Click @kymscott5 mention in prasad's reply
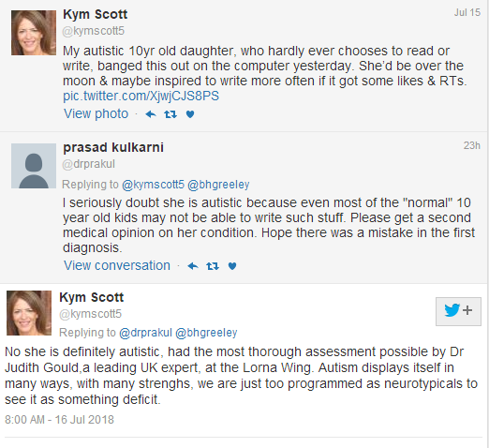This screenshot has width=489, height=448. coord(153,185)
